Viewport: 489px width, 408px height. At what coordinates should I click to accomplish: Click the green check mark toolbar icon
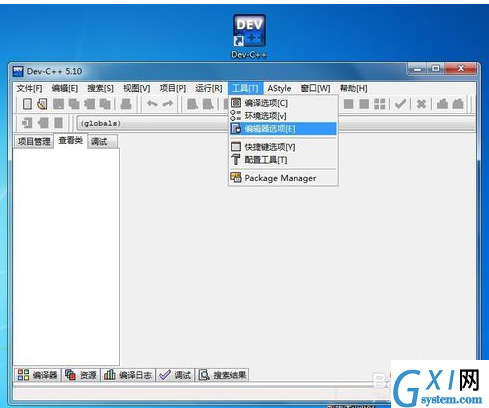[400, 104]
